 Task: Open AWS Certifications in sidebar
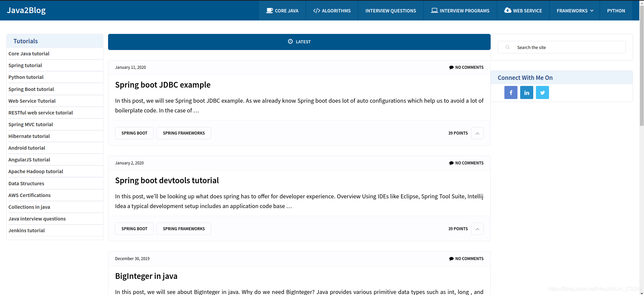click(x=30, y=195)
